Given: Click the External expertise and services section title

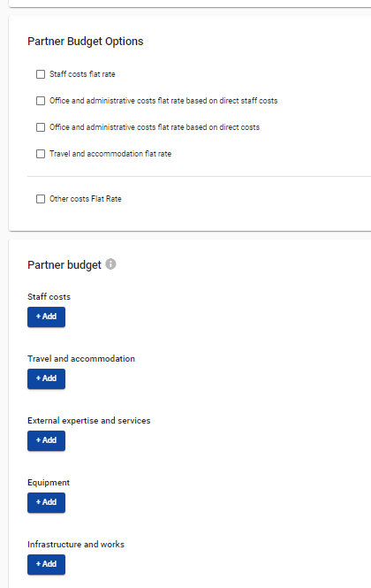Looking at the screenshot, I should coord(89,420).
